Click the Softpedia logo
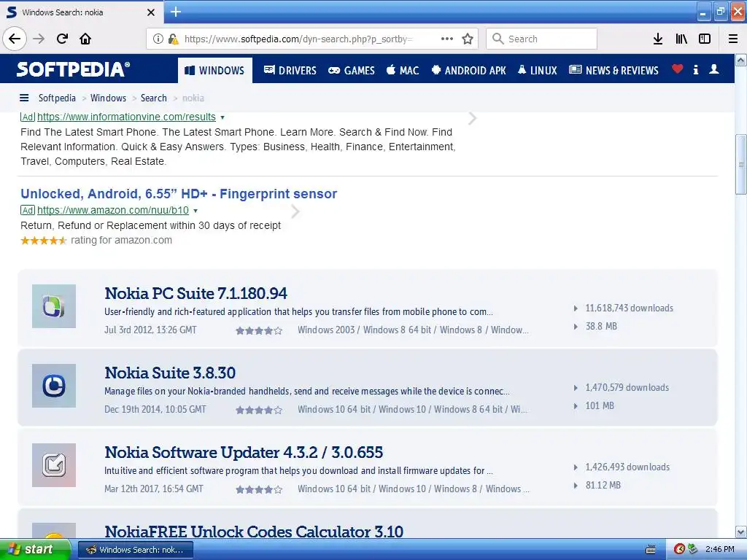This screenshot has width=747, height=560. (x=73, y=69)
